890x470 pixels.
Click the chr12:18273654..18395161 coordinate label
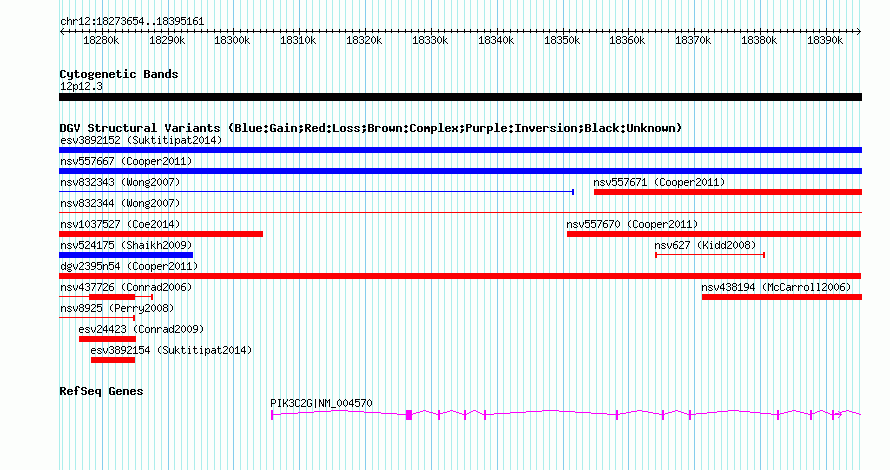132,22
